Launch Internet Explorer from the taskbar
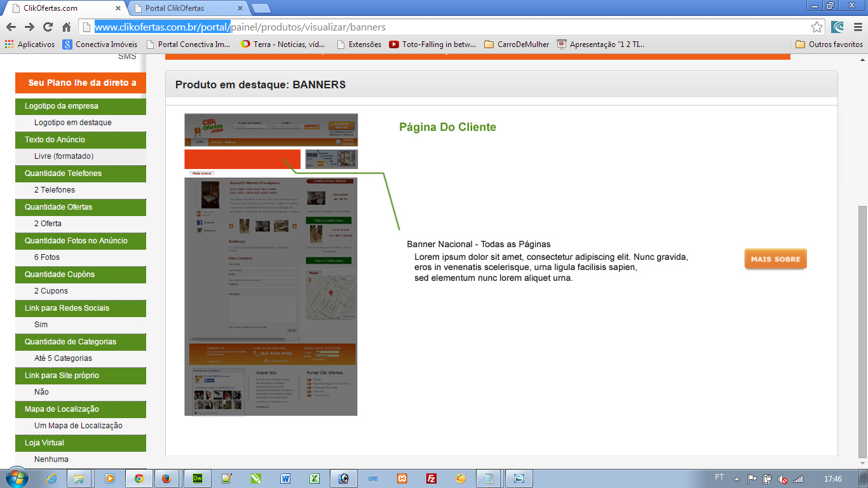Image resolution: width=868 pixels, height=488 pixels. (x=51, y=478)
